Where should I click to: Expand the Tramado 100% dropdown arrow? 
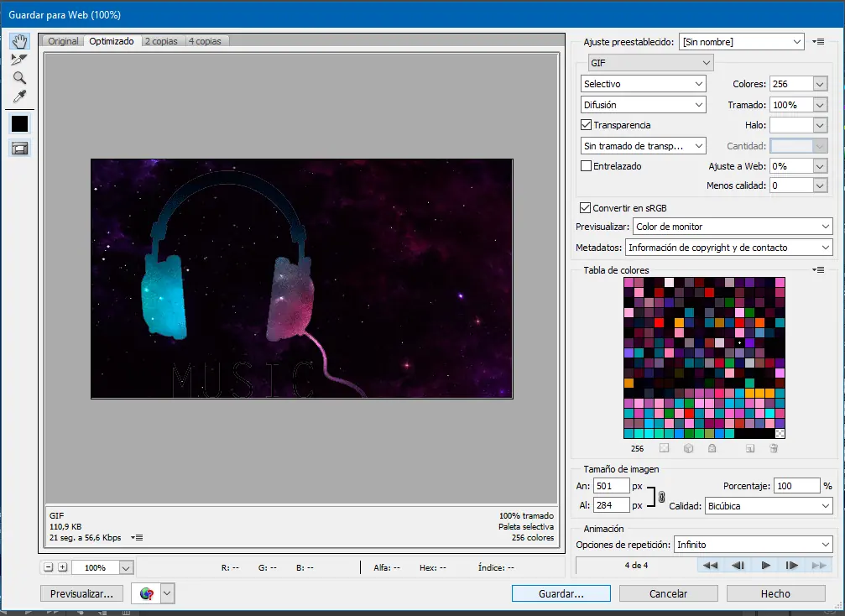click(820, 105)
